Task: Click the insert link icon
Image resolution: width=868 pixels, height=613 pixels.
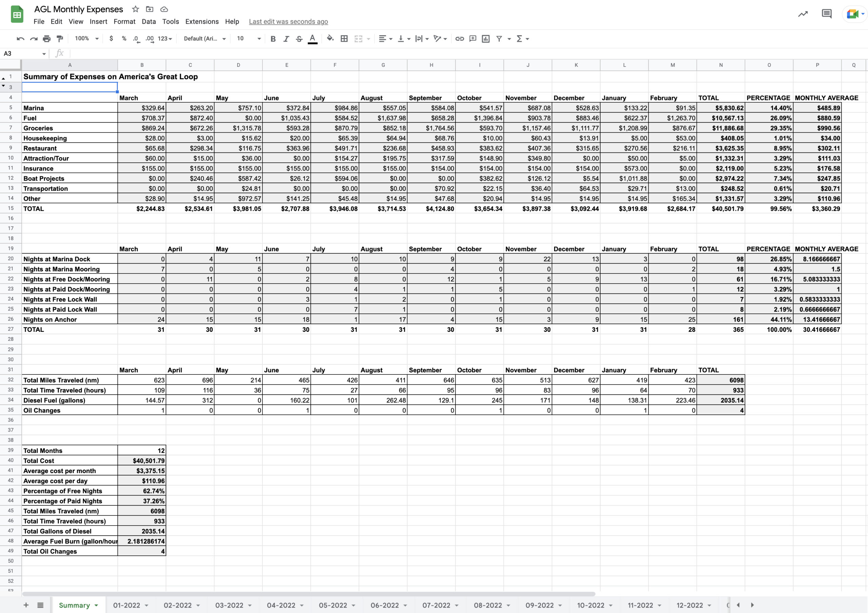Action: coord(459,39)
